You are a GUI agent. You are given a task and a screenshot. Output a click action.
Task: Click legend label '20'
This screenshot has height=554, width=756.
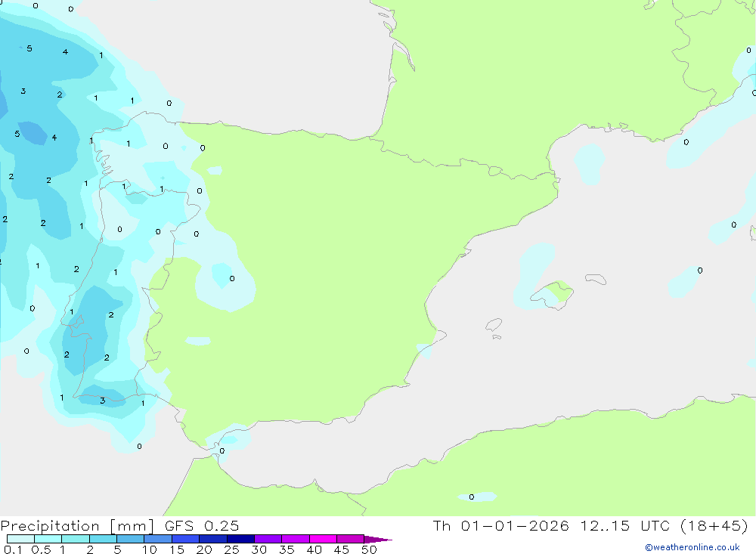point(204,549)
